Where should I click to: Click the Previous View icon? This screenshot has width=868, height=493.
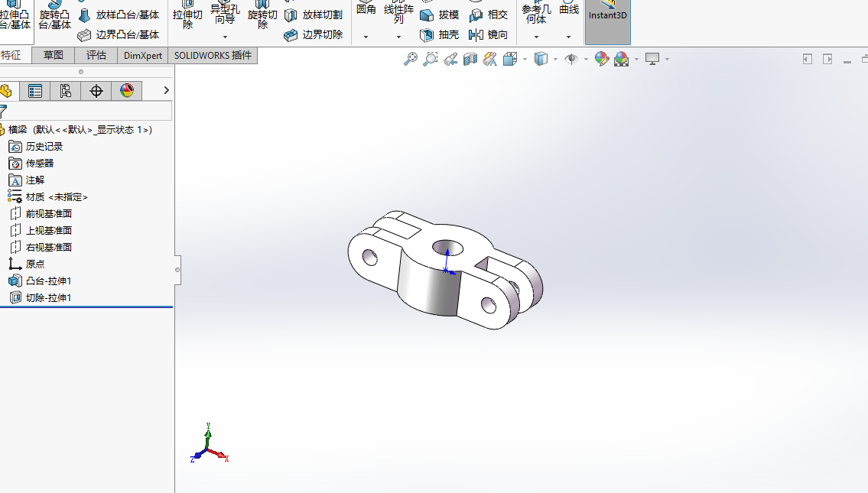tap(450, 59)
